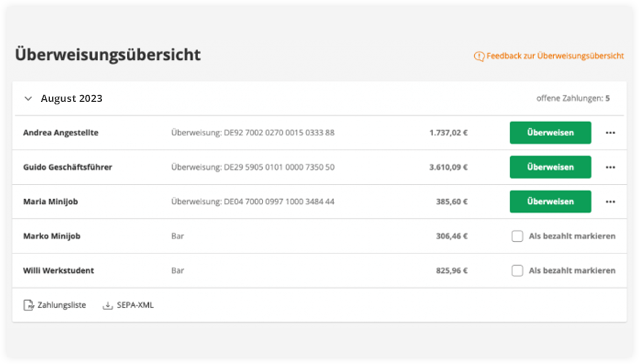
Task: Download the Zahlungsliste
Action: click(62, 305)
